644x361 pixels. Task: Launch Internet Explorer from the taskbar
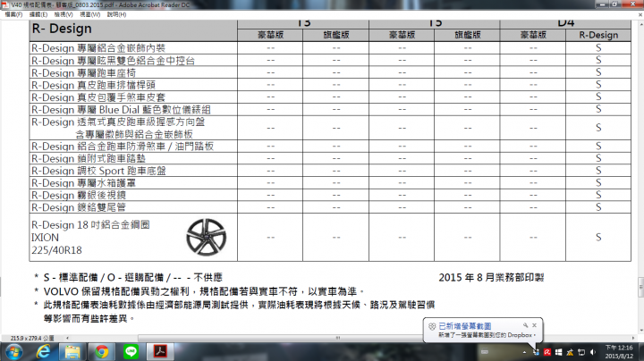pos(43,352)
